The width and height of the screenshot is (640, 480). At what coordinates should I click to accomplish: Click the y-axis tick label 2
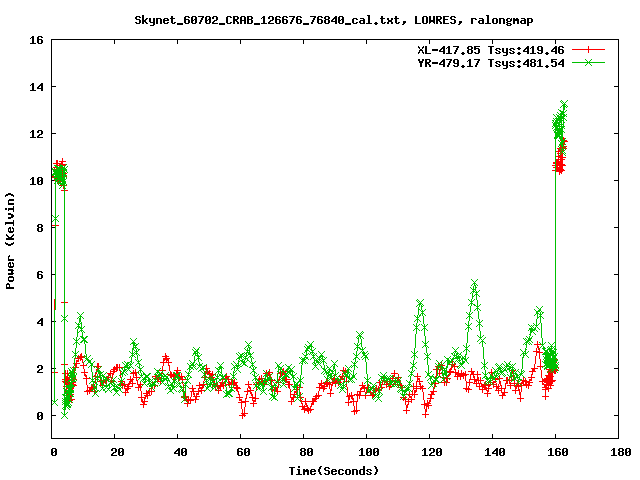[x=40, y=369]
